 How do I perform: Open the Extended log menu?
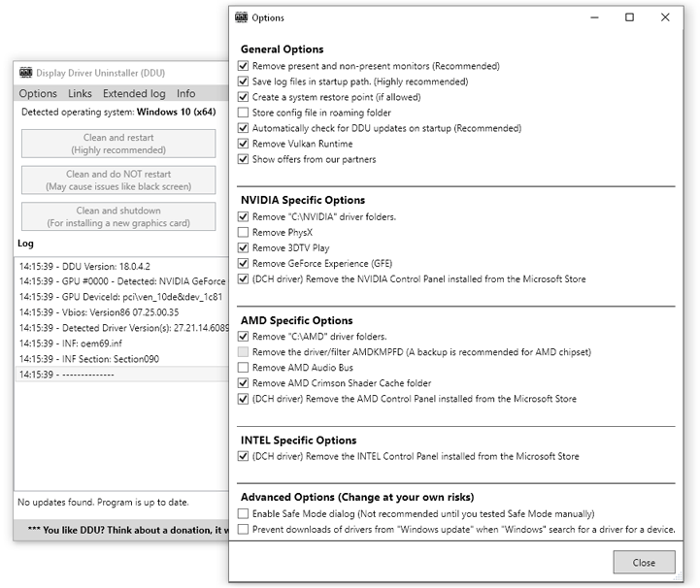coord(134,93)
